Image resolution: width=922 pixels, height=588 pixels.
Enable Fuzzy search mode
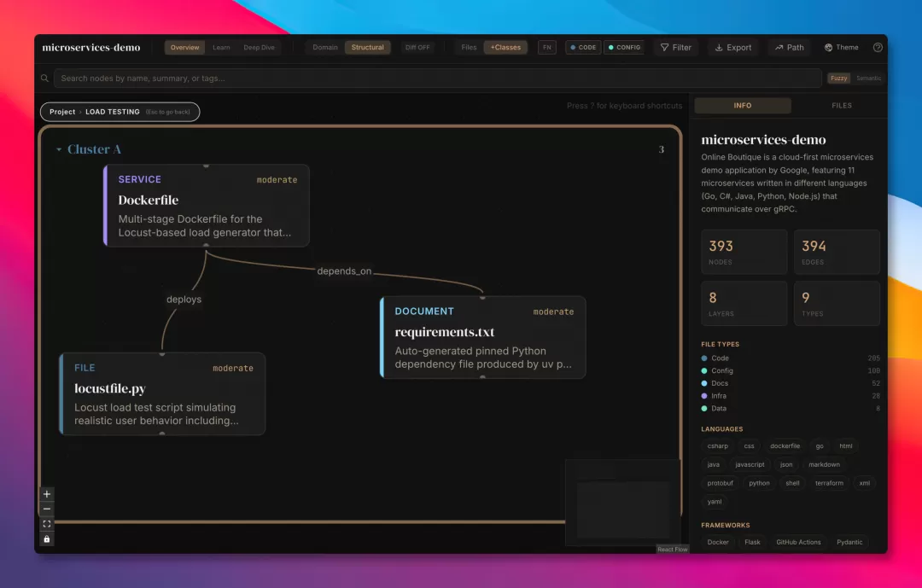(x=839, y=79)
